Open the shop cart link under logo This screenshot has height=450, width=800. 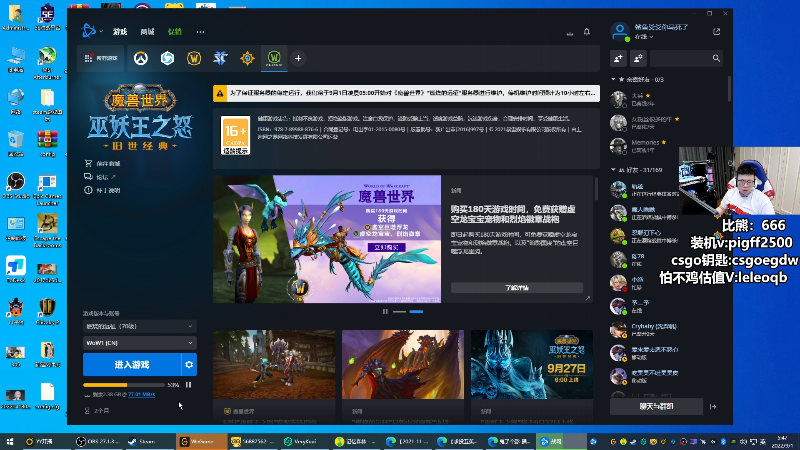(x=103, y=163)
